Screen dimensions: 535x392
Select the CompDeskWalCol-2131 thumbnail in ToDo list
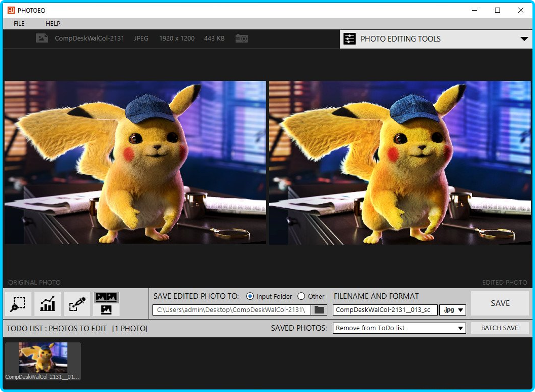43,361
